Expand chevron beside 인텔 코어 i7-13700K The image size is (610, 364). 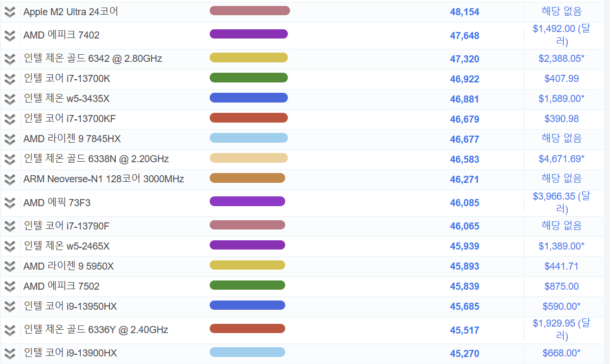10,79
